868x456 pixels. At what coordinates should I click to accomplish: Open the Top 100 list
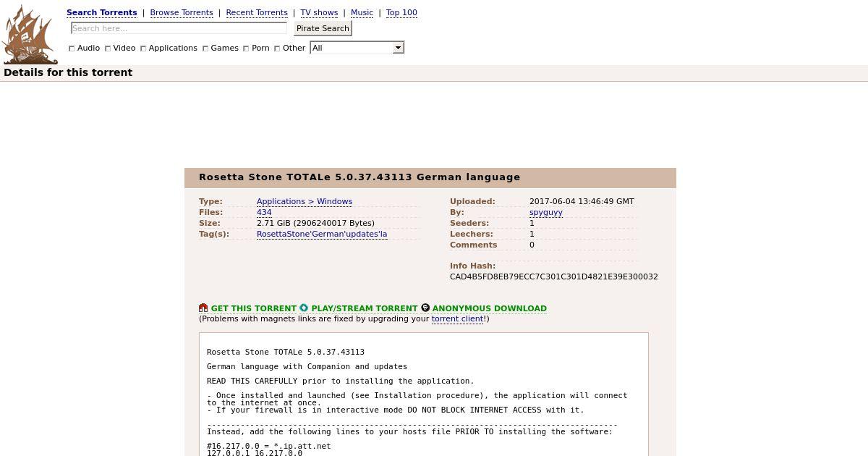[401, 12]
